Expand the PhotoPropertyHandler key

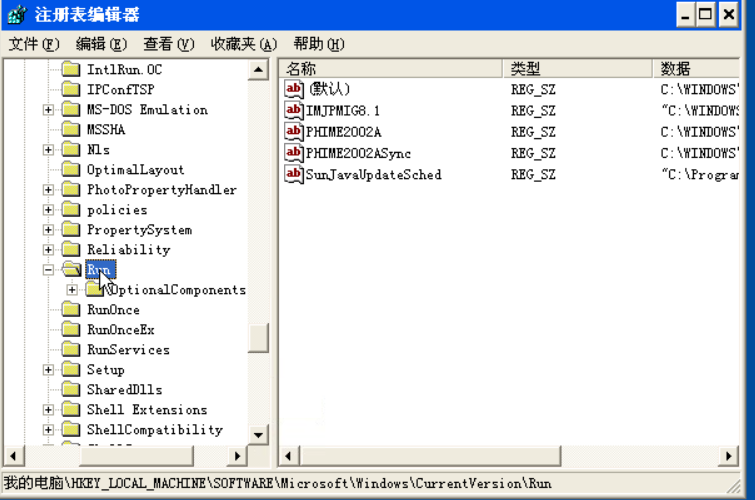48,190
